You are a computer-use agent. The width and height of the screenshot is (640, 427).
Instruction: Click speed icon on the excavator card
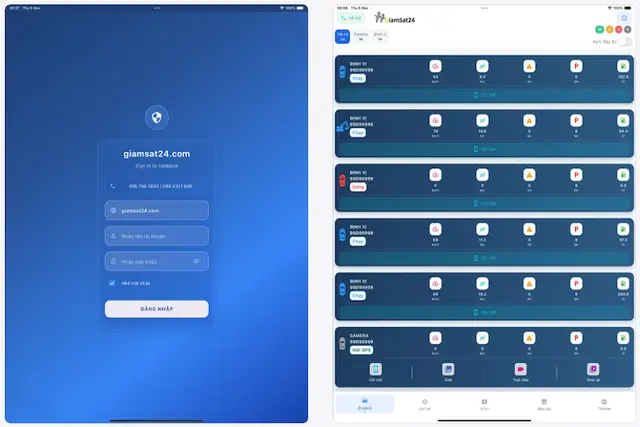435,120
